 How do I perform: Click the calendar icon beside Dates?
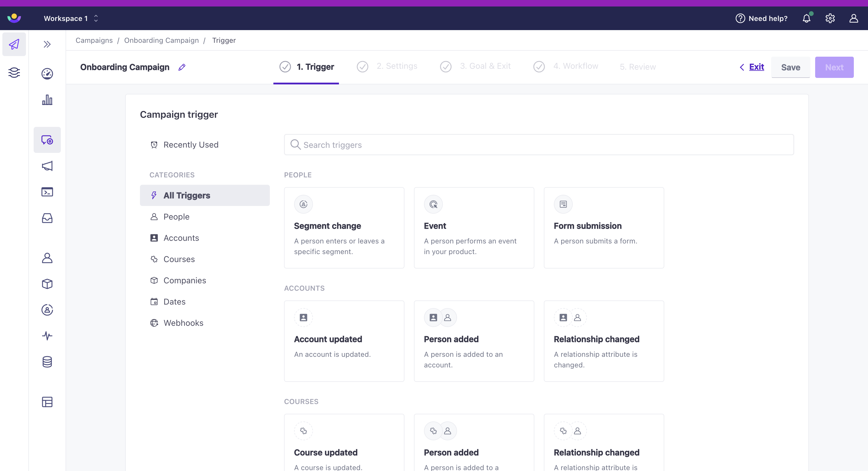pos(154,302)
